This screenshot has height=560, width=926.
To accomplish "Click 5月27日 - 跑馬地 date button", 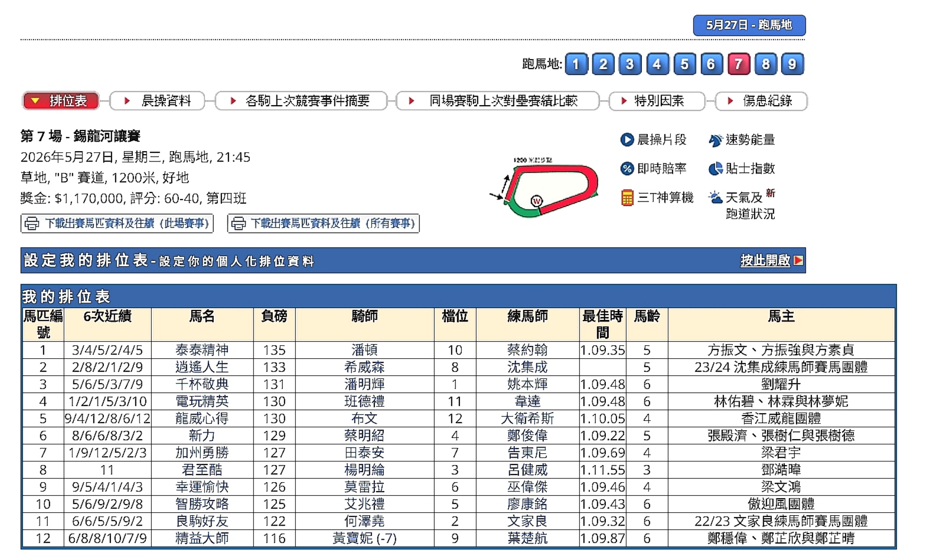I will coord(749,25).
